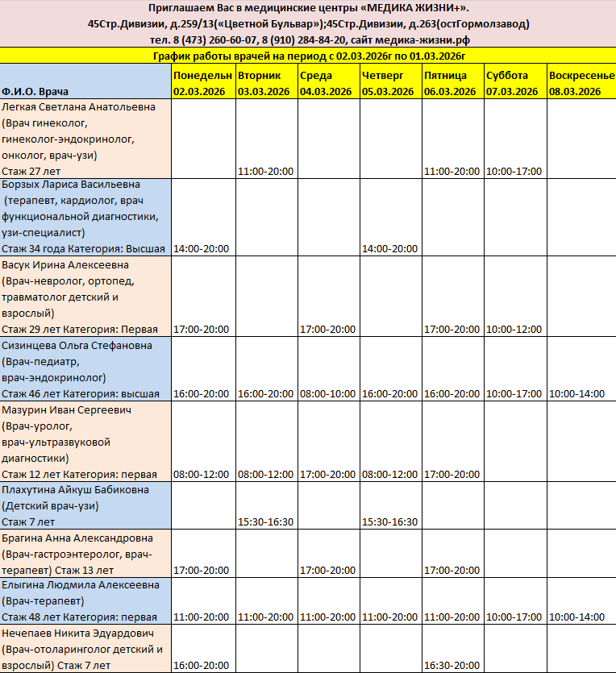Click the Суббота 07.03.2026 column header
Image resolution: width=616 pixels, height=673 pixels.
pyautogui.click(x=514, y=82)
